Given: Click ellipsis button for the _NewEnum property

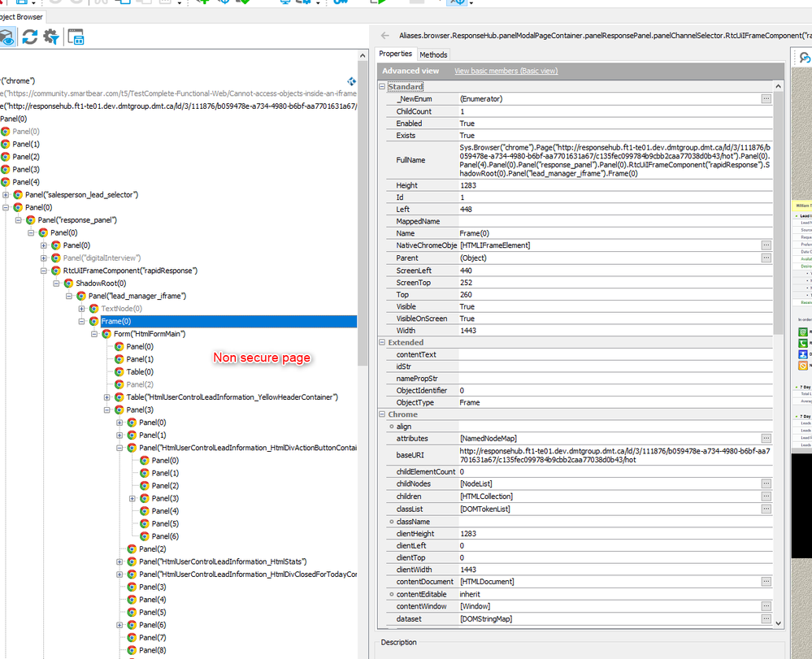Looking at the screenshot, I should (766, 99).
